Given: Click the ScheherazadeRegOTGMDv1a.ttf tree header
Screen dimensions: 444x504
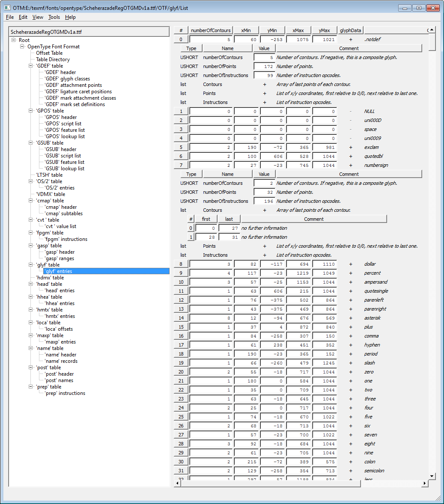Looking at the screenshot, I should pos(89,32).
